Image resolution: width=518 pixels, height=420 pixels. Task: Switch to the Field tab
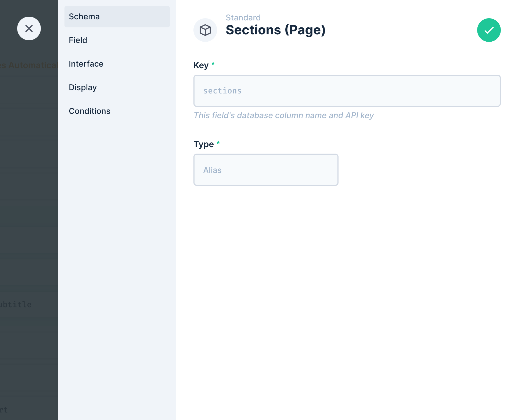click(x=117, y=40)
